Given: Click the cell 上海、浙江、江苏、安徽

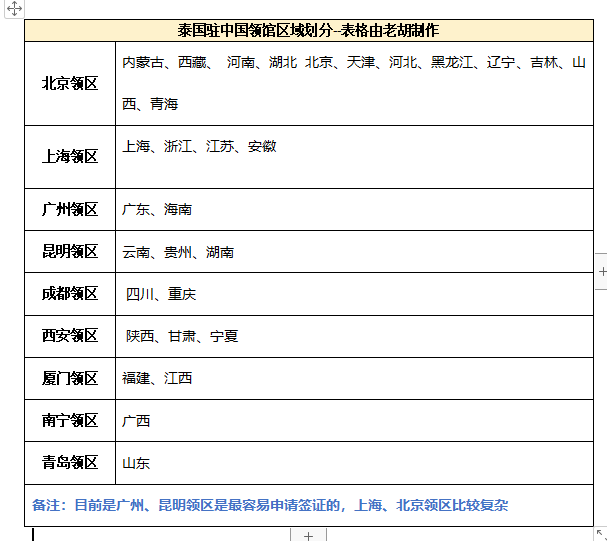Looking at the screenshot, I should click(x=354, y=157).
